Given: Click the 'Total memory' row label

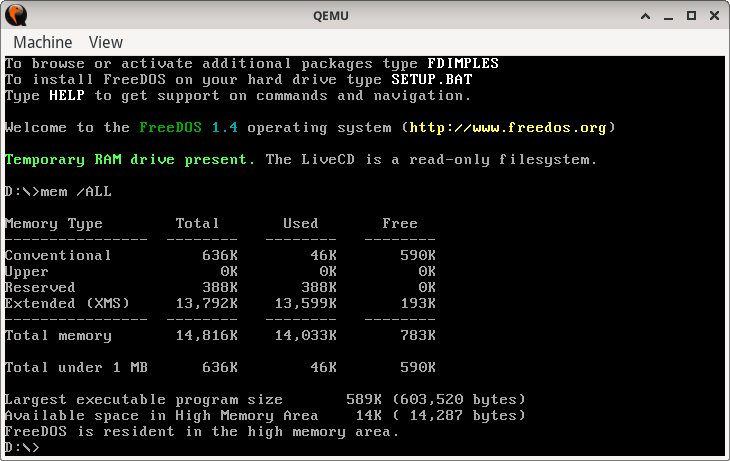Looking at the screenshot, I should pos(58,336).
